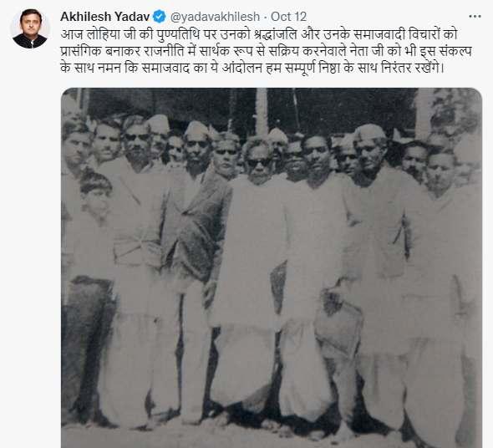Click the tweet line starting "प्रासंगिक बनाकर"
The height and width of the screenshot is (448, 493).
(266, 51)
